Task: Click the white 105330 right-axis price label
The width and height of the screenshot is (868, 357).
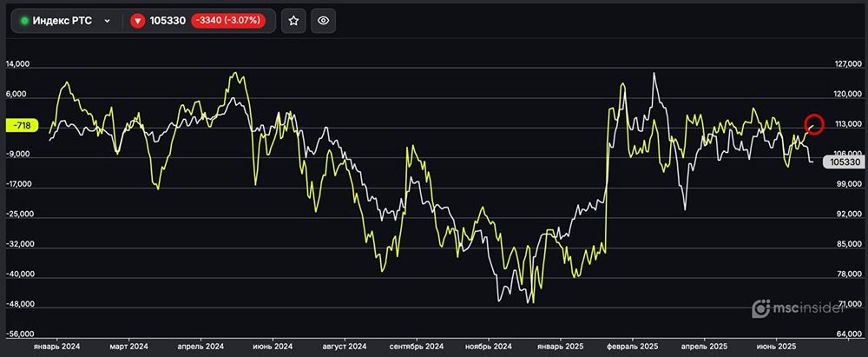Action: 844,161
